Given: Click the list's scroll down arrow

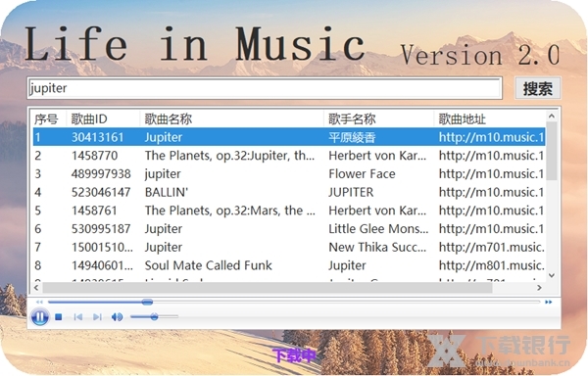Looking at the screenshot, I should point(552,275).
